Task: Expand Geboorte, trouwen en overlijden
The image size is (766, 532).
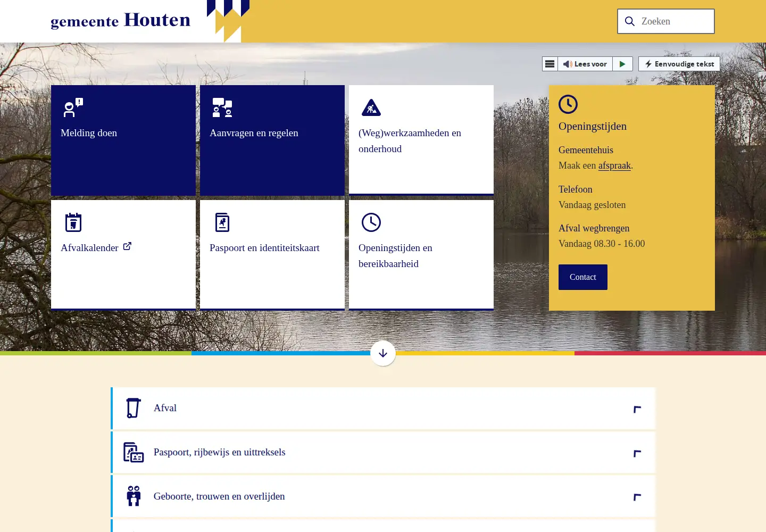Action: pos(383,496)
